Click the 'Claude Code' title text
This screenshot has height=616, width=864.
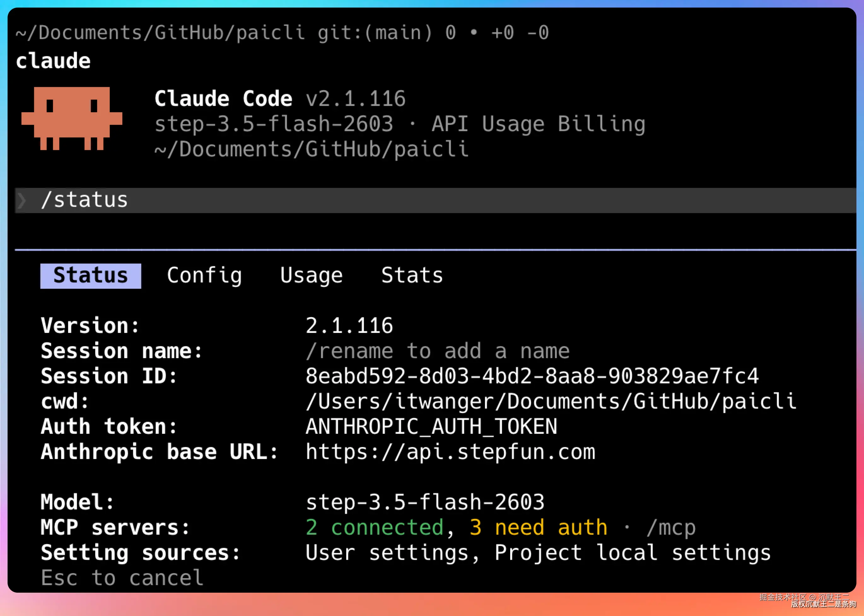pos(224,99)
